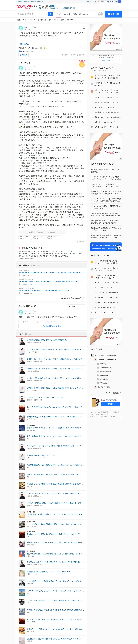Click the top ウェブ検索 input field

[102, 2]
